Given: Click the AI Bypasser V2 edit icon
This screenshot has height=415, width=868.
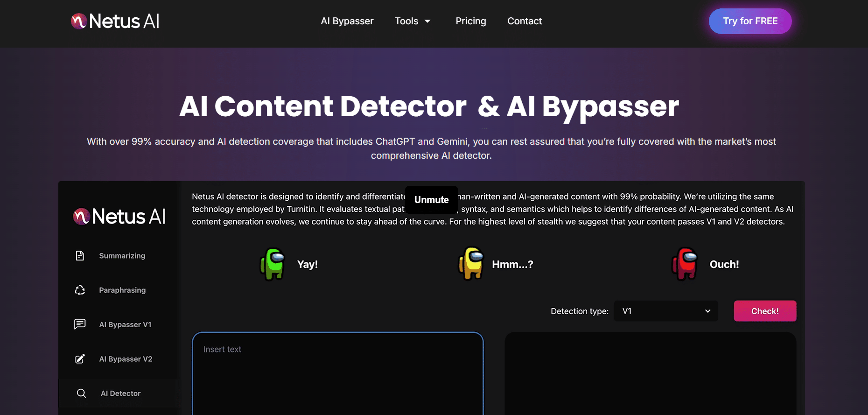Looking at the screenshot, I should (80, 359).
